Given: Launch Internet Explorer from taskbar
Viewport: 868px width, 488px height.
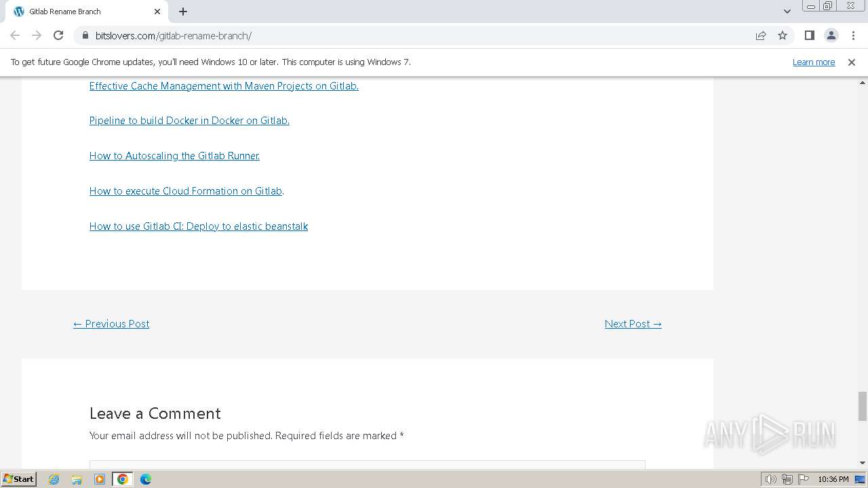Looking at the screenshot, I should pyautogui.click(x=54, y=479).
